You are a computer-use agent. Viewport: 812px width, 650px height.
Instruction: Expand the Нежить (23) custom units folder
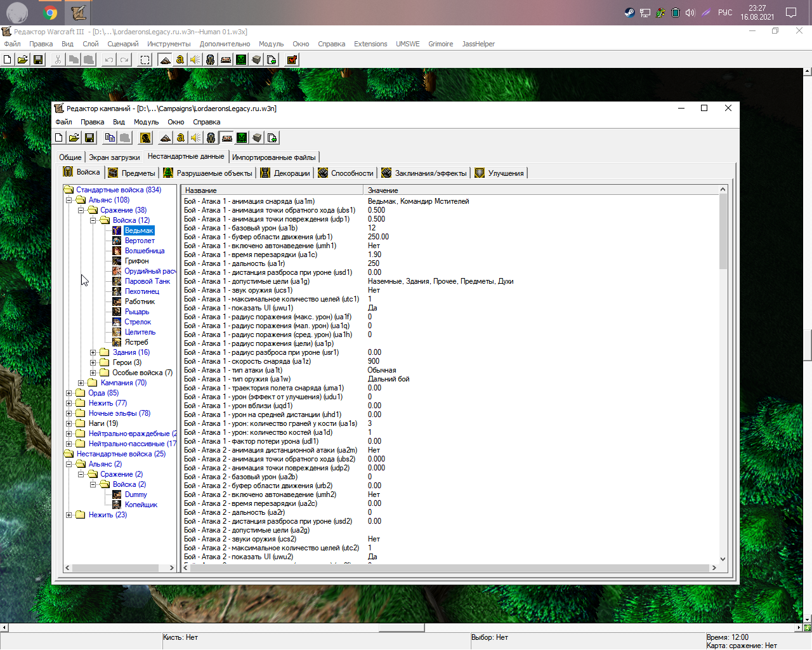(69, 515)
